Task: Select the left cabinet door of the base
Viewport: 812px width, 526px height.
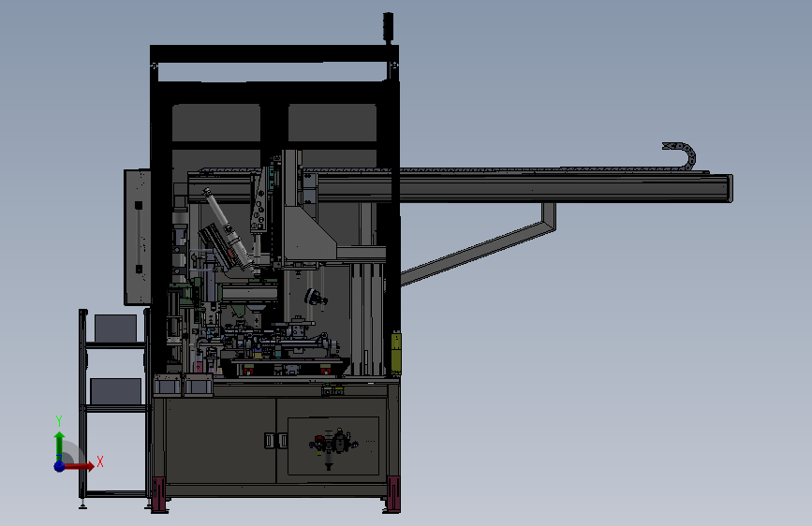Action: coord(220,440)
